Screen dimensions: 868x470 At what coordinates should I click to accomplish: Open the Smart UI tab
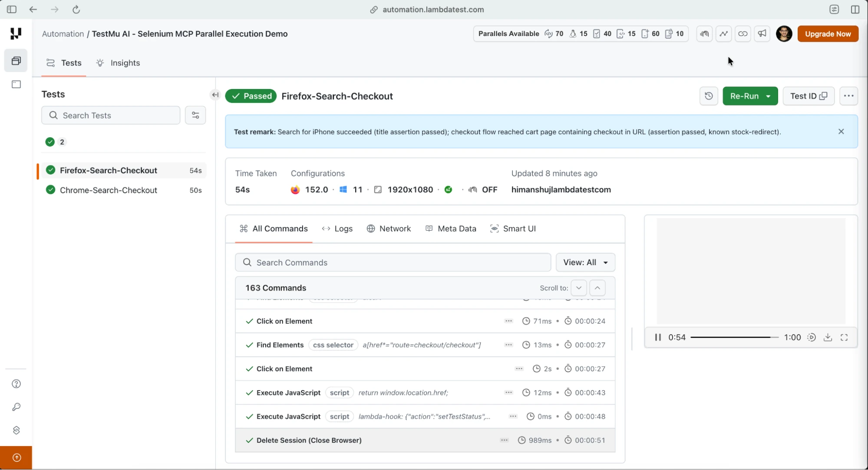(x=513, y=229)
